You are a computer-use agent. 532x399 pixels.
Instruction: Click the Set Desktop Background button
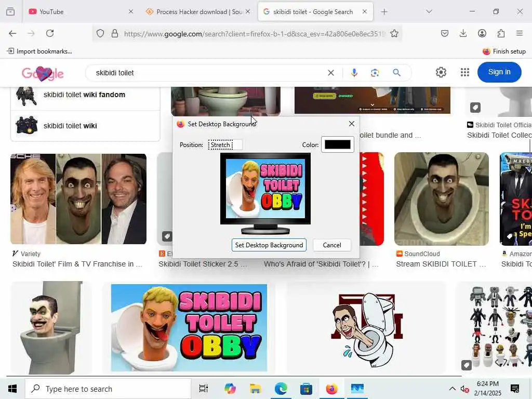(x=269, y=245)
